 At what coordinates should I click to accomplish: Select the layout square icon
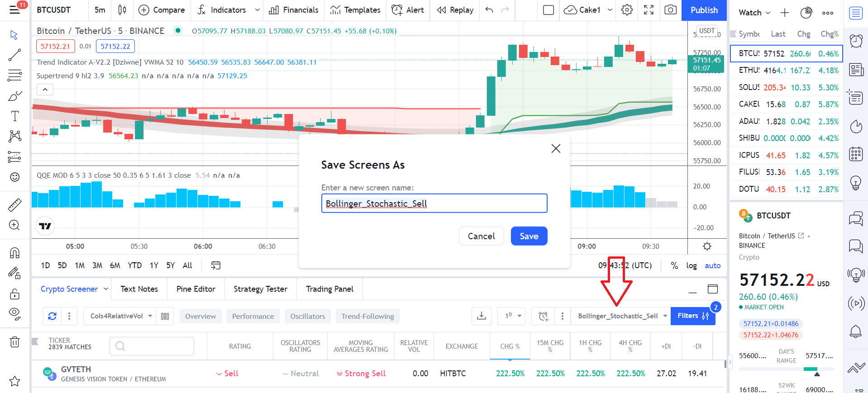pos(548,10)
